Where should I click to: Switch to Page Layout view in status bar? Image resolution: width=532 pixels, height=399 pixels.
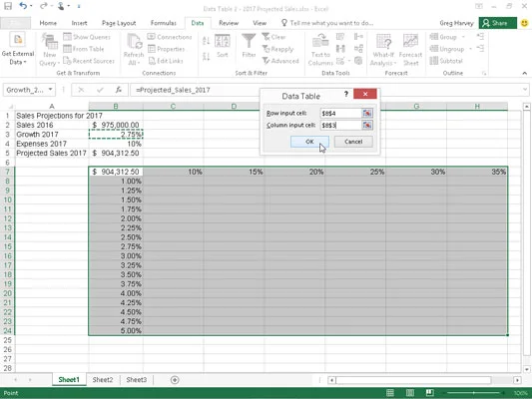tap(410, 393)
